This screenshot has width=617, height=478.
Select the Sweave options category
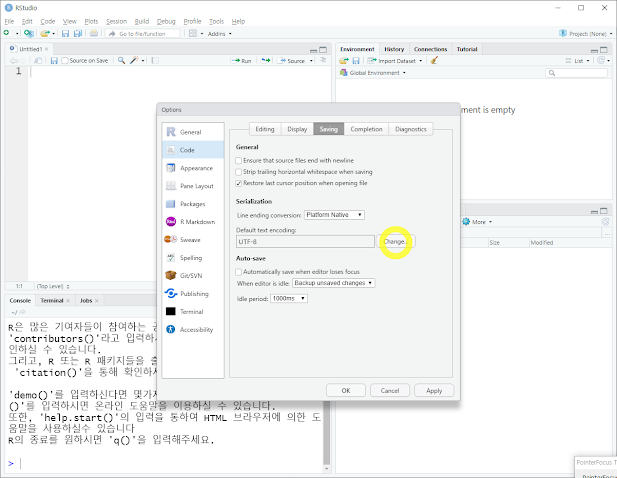coord(193,240)
